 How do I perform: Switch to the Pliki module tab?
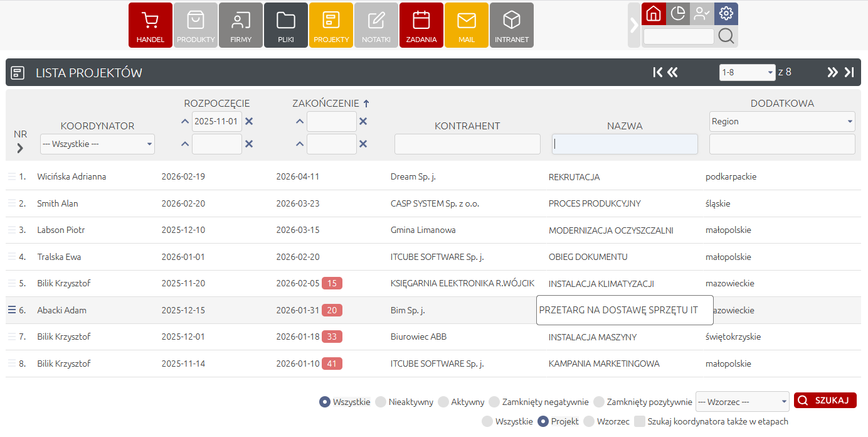pos(285,25)
